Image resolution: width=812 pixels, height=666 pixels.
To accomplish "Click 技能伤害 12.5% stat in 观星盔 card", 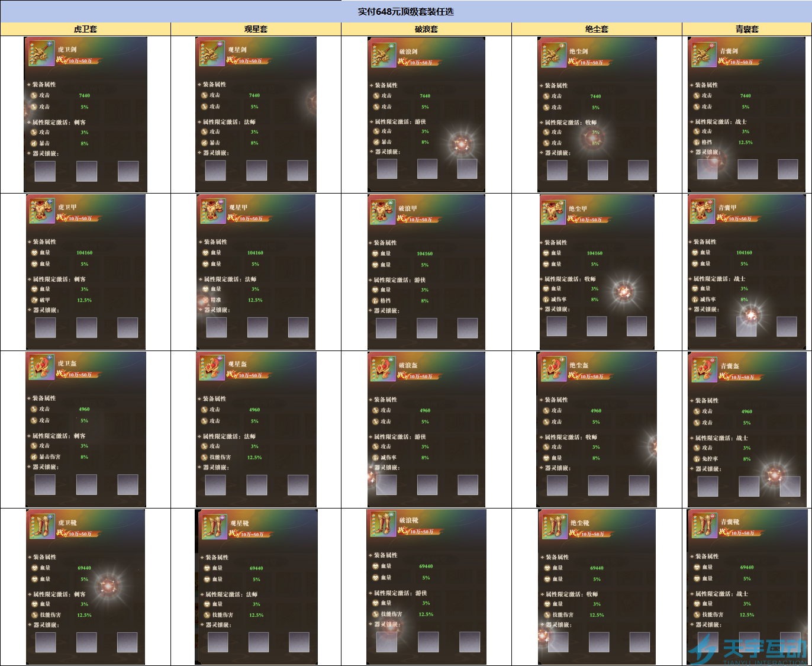I will (x=231, y=458).
